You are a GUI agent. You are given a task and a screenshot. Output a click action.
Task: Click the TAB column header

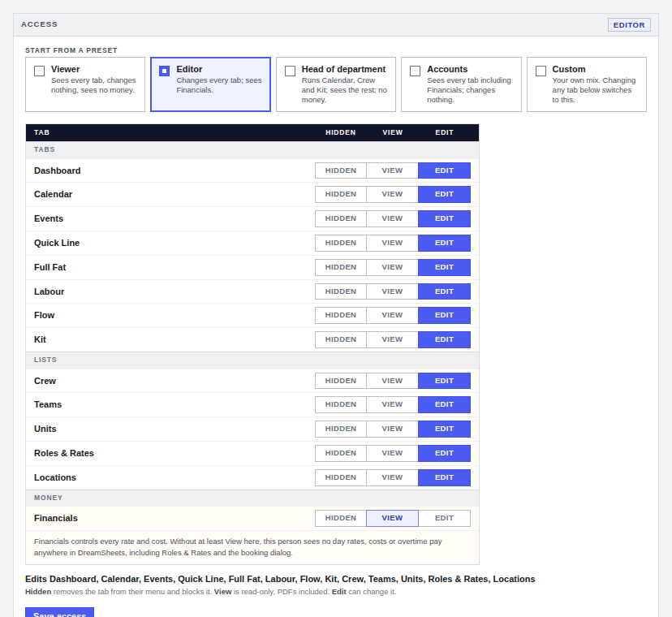coord(41,132)
